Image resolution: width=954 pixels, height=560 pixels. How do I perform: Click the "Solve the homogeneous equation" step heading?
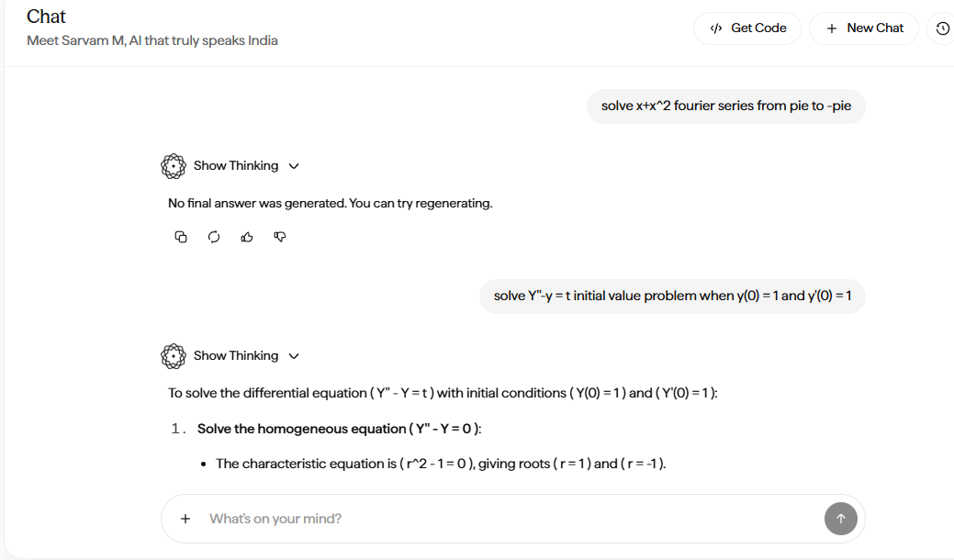pos(339,429)
